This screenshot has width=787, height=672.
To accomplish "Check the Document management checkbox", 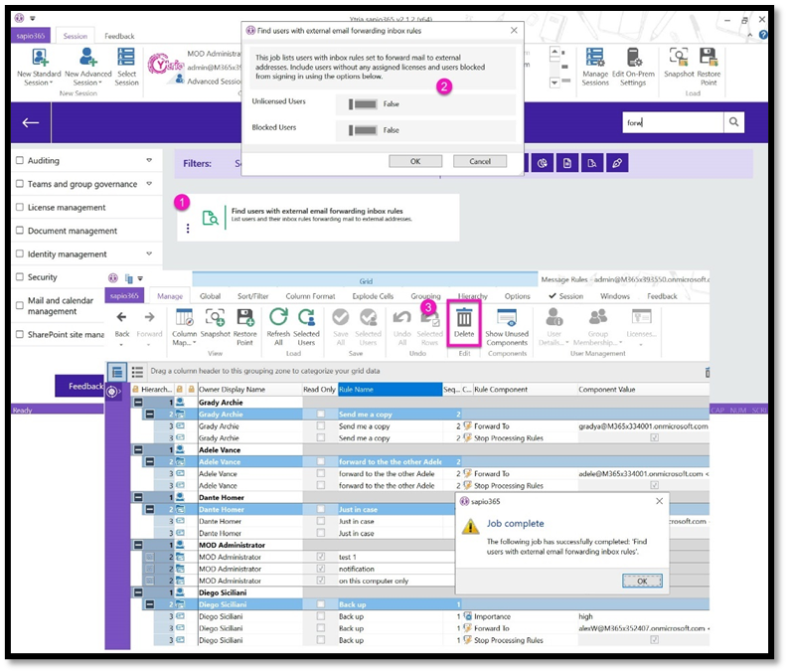I will click(20, 230).
